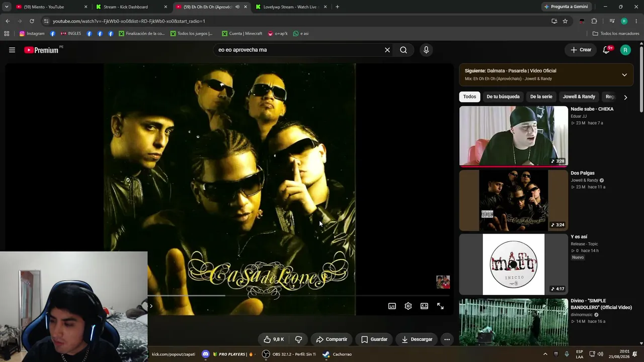644x362 pixels.
Task: Open the Chrome apps grid in bookmarks bar
Action: point(7,34)
